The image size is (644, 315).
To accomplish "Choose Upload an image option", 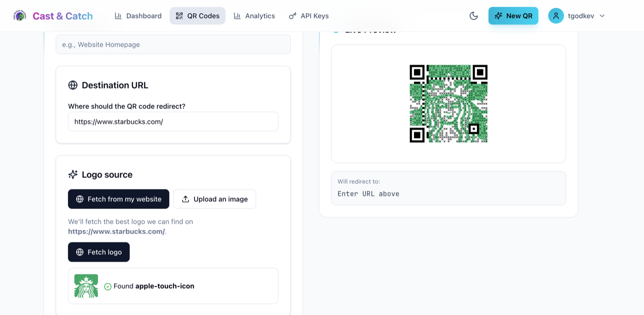I will click(214, 199).
